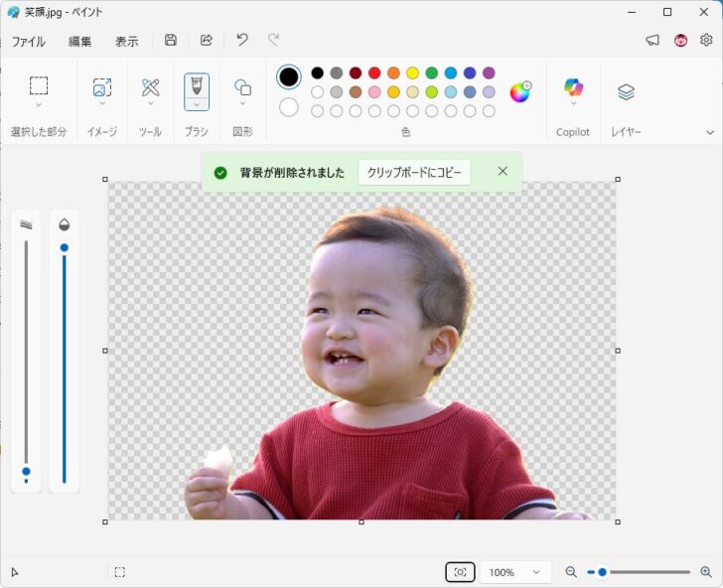Screen dimensions: 723x588
Task: Pick the dark red color swatch
Action: [356, 73]
